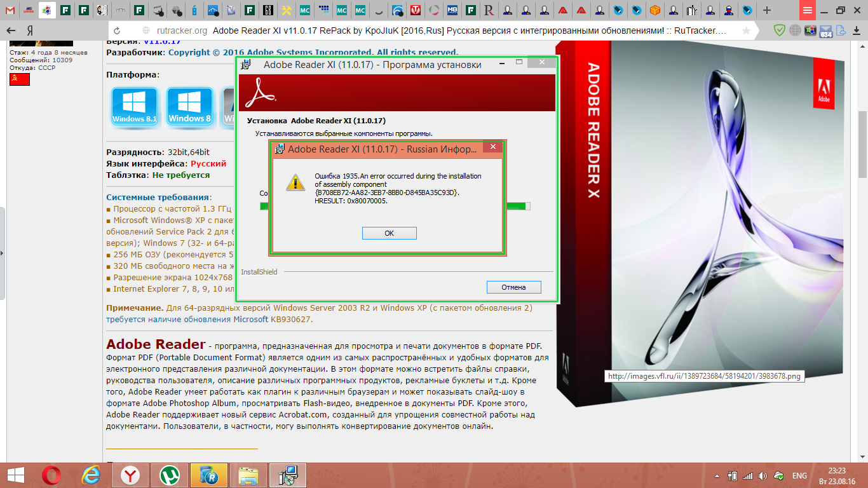Click the Adobe Reader heading text
The height and width of the screenshot is (488, 868).
tap(156, 344)
